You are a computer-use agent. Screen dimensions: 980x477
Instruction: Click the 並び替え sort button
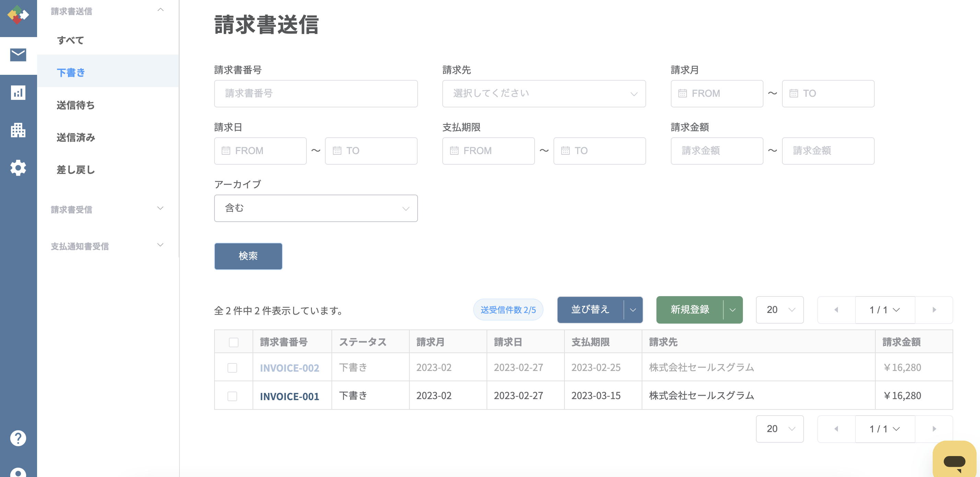tap(590, 310)
